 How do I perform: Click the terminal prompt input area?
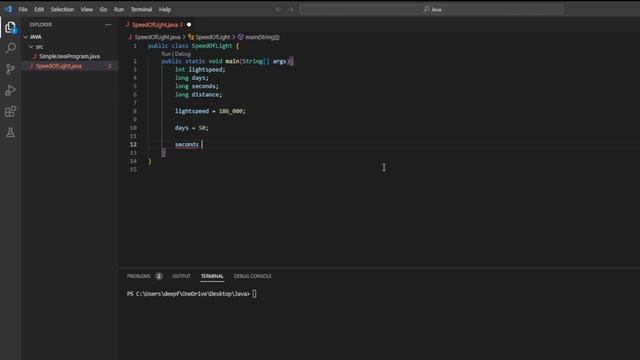pyautogui.click(x=254, y=294)
